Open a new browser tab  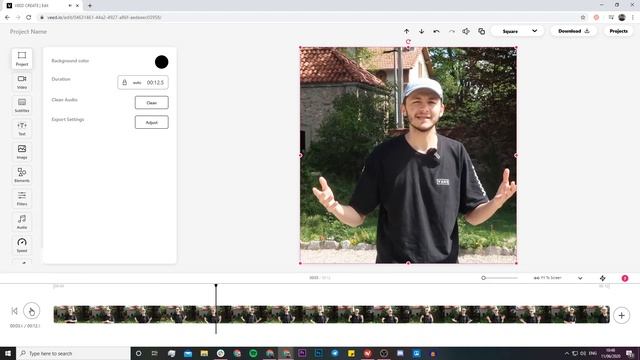coord(90,6)
